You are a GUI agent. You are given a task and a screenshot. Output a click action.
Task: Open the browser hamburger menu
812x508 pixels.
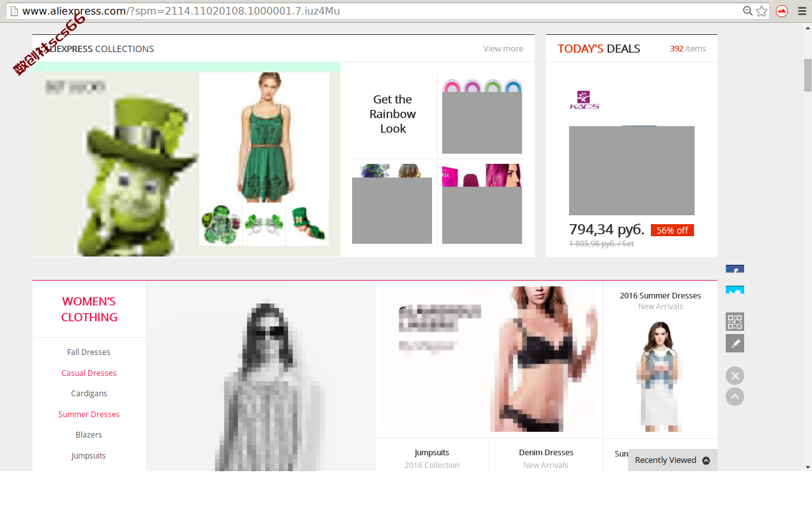click(x=802, y=11)
